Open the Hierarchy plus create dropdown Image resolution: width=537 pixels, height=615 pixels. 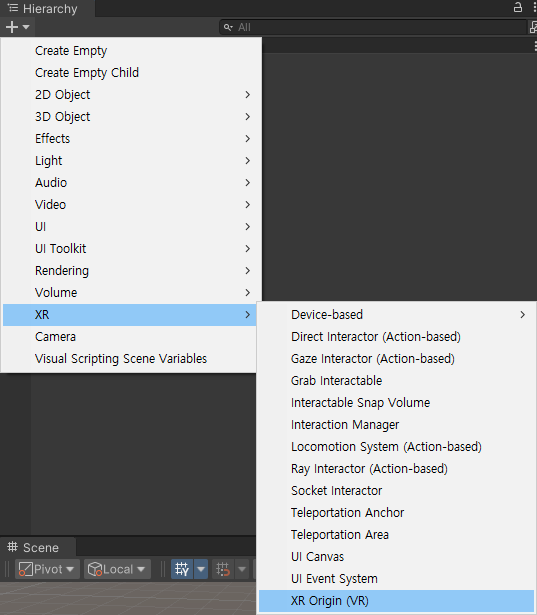click(x=18, y=27)
